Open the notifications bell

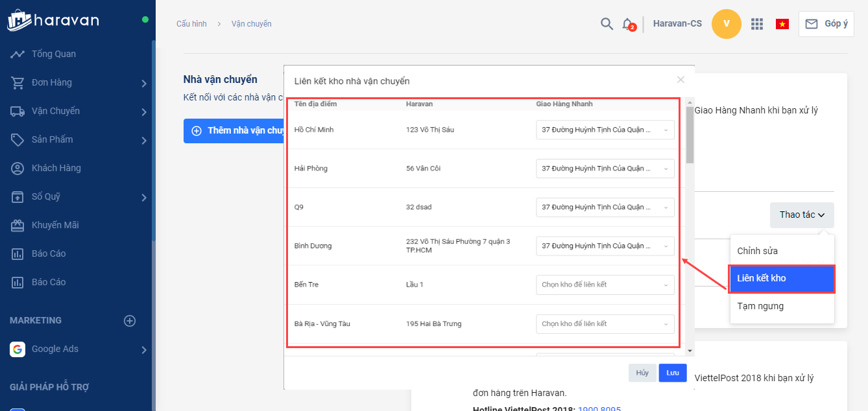[627, 24]
